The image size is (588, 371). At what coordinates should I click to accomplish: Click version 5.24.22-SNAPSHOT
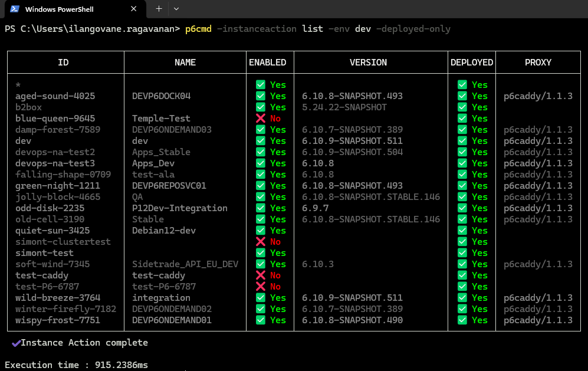tap(344, 107)
